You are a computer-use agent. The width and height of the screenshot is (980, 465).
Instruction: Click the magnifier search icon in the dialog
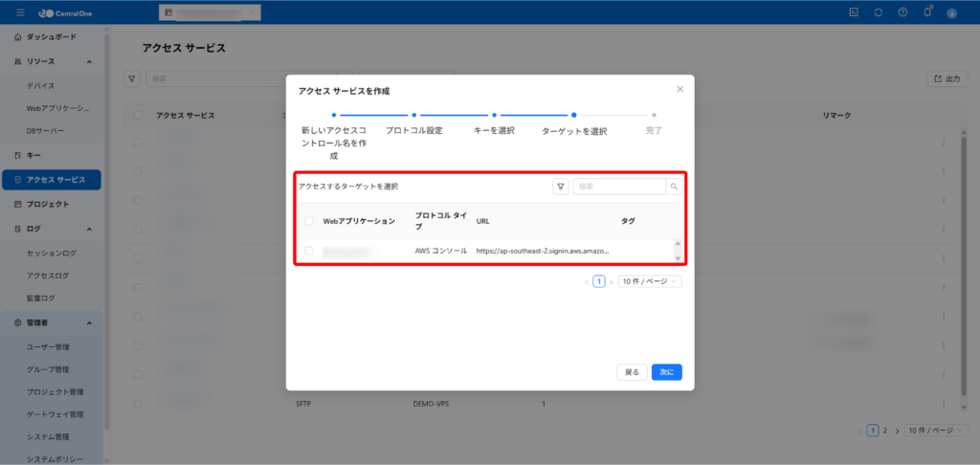pyautogui.click(x=674, y=187)
